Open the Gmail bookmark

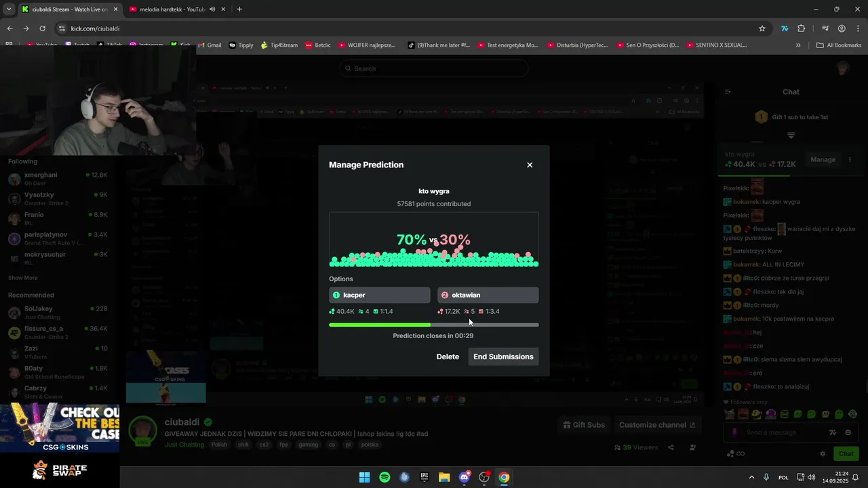[210, 45]
